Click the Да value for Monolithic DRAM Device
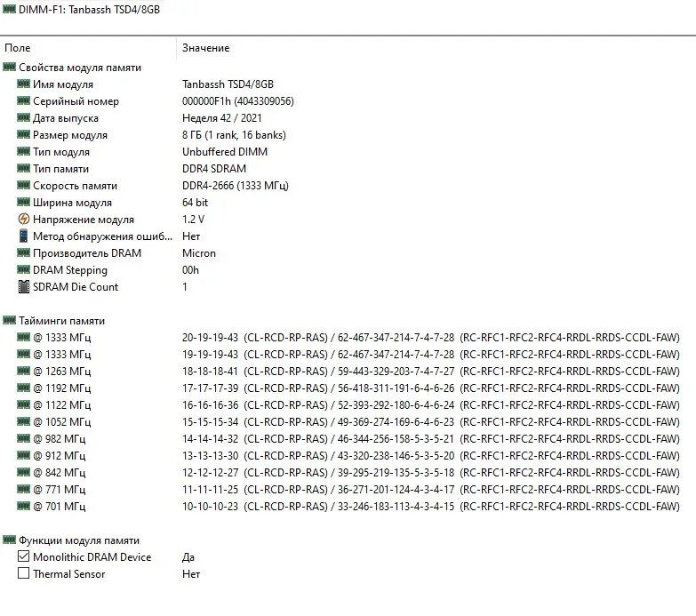 188,557
